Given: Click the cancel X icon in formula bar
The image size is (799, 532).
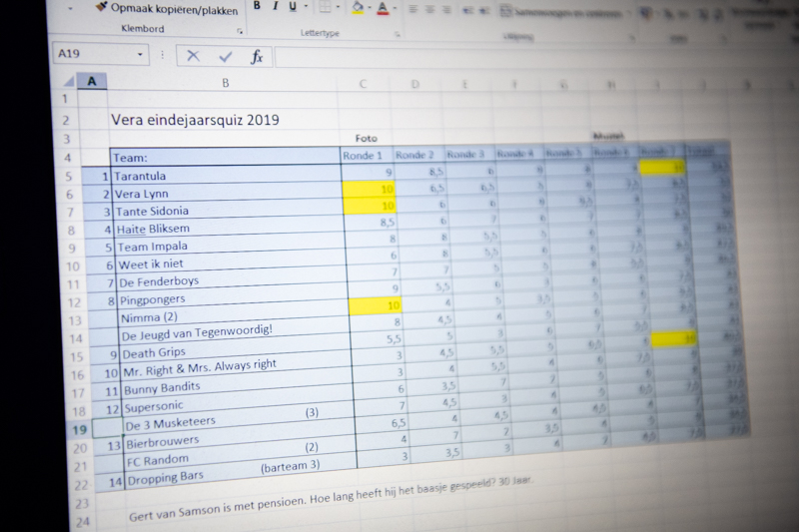Looking at the screenshot, I should pyautogui.click(x=194, y=57).
